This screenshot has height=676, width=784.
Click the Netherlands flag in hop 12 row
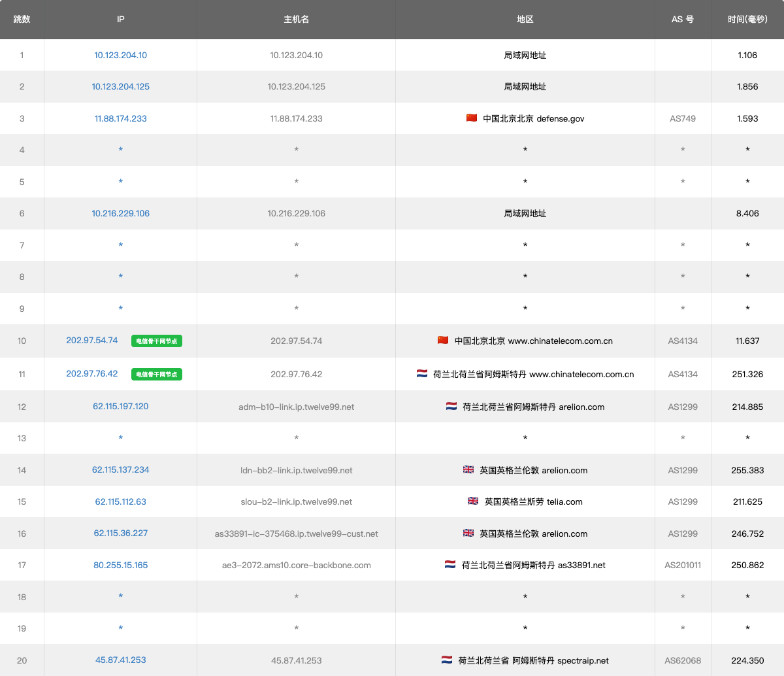click(451, 407)
